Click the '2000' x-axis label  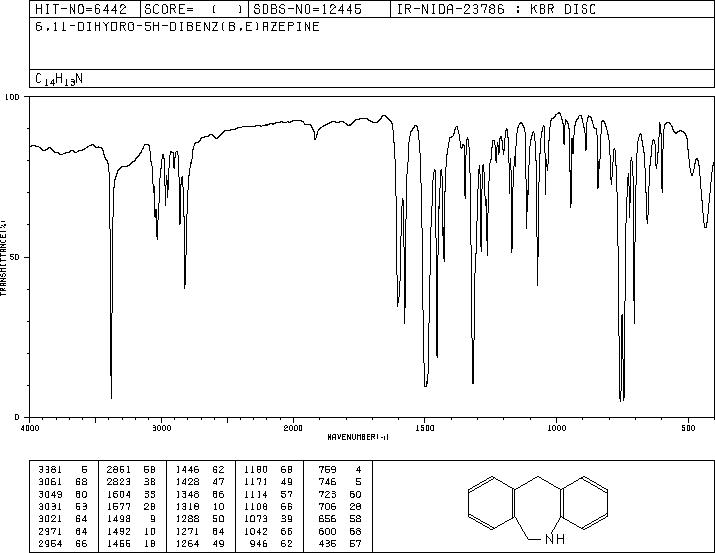point(293,428)
